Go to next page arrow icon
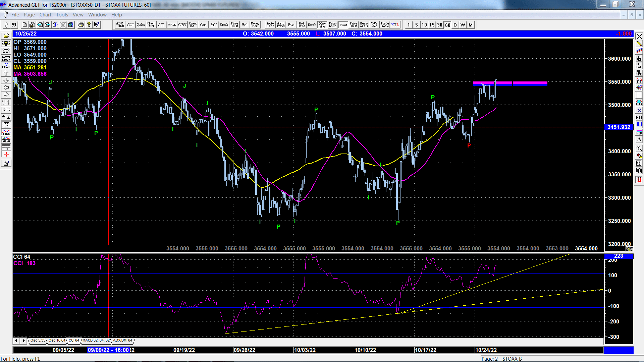This screenshot has height=362, width=644. (48, 25)
